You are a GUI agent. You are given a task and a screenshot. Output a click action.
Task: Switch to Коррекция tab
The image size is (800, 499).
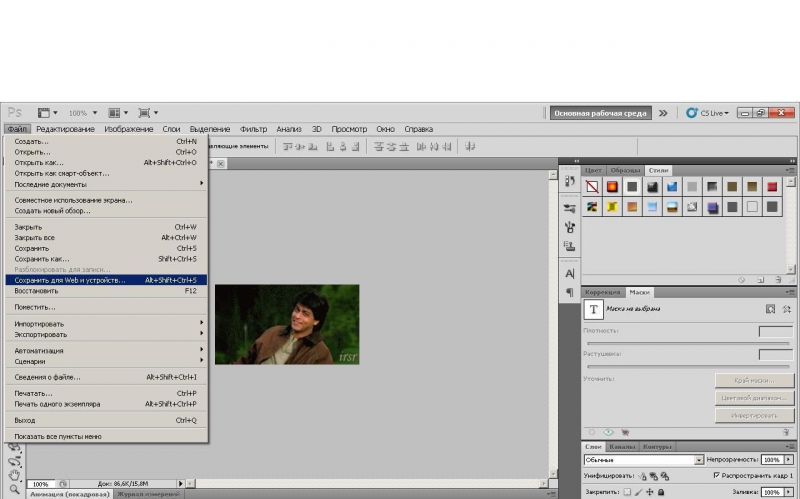tap(603, 292)
